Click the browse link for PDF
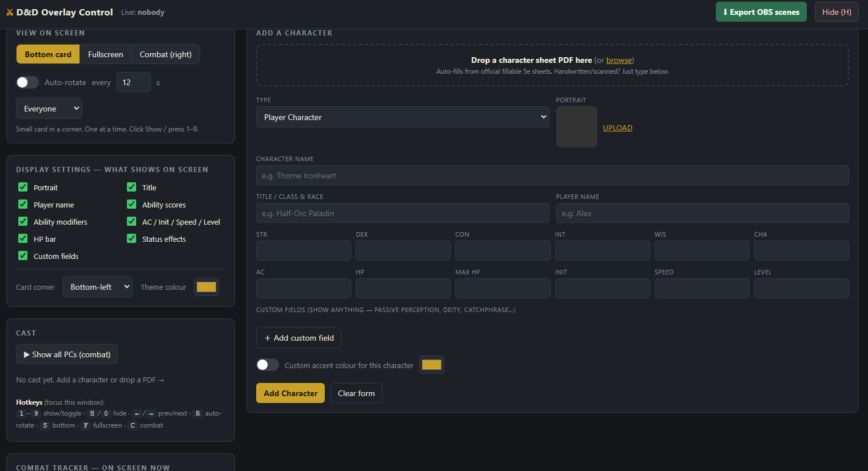Viewport: 868px width, 471px height. [x=619, y=60]
